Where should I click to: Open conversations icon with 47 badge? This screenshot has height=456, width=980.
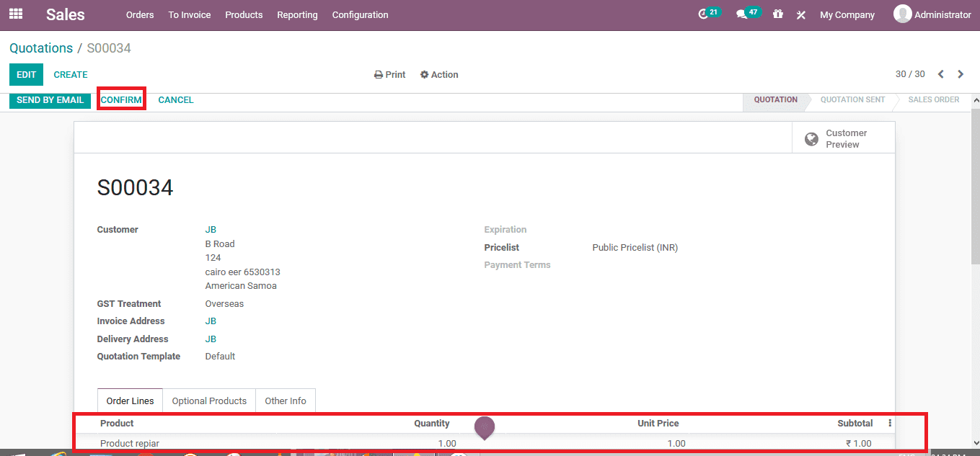click(x=748, y=14)
